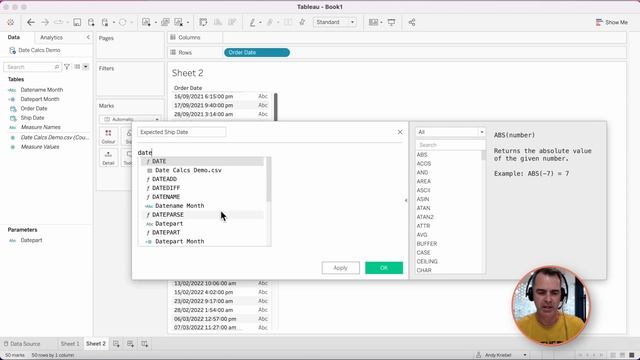This screenshot has height=360, width=640.
Task: Click the Tableau logo start icon
Action: click(x=10, y=22)
